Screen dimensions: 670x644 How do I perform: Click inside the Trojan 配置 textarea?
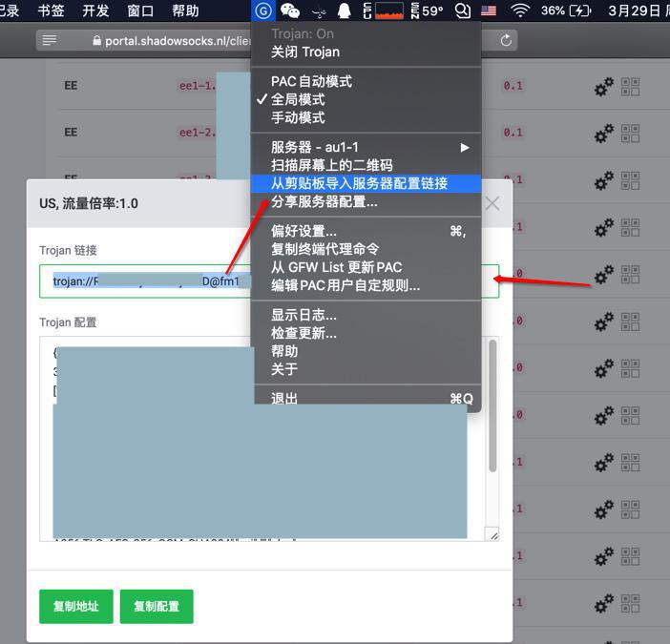(x=269, y=439)
